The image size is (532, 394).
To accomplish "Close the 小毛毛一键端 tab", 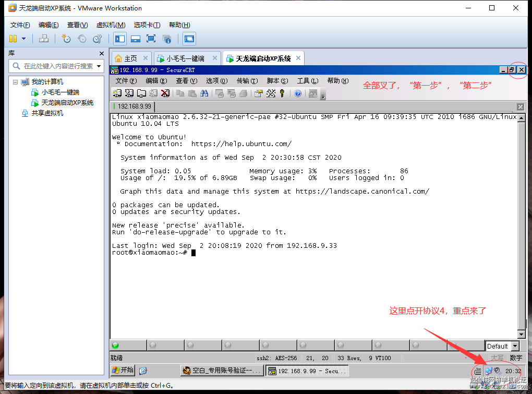I will coord(215,58).
